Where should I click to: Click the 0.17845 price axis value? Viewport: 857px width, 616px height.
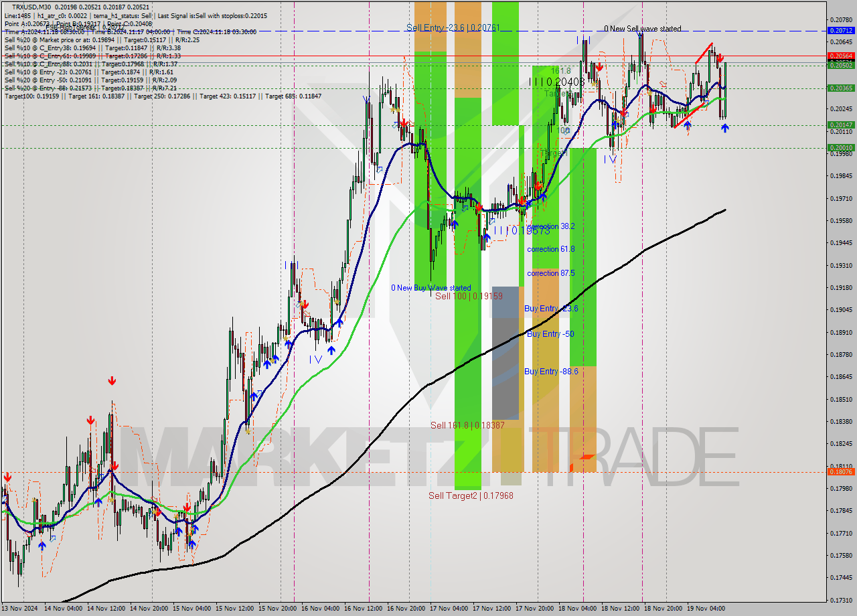coord(841,511)
